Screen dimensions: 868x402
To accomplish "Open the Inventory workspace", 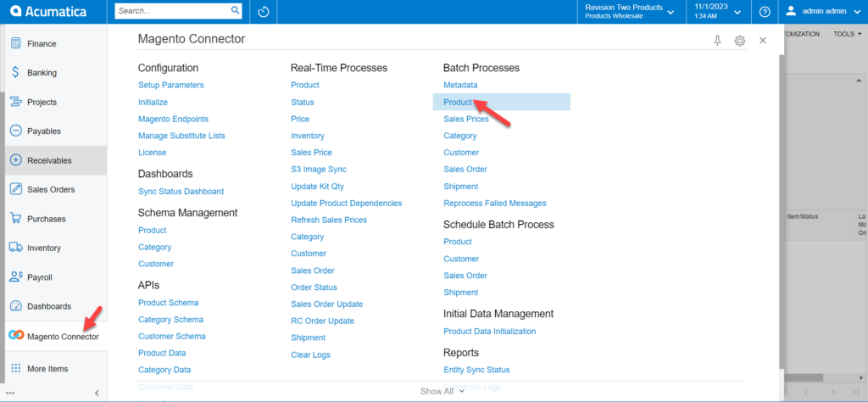I will click(56, 248).
